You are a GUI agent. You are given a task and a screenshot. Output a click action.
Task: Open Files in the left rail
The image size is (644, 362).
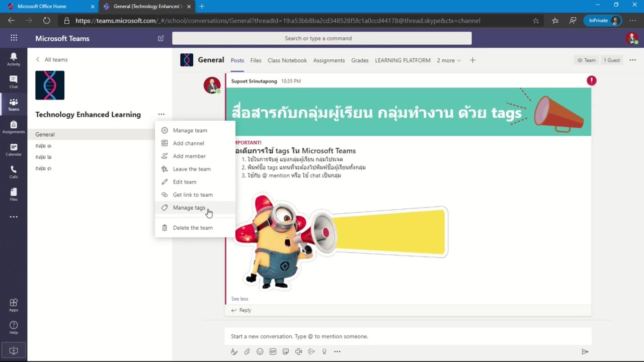click(14, 194)
